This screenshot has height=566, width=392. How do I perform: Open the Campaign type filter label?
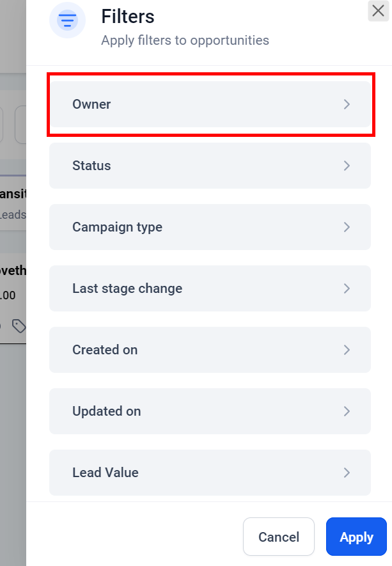117,227
